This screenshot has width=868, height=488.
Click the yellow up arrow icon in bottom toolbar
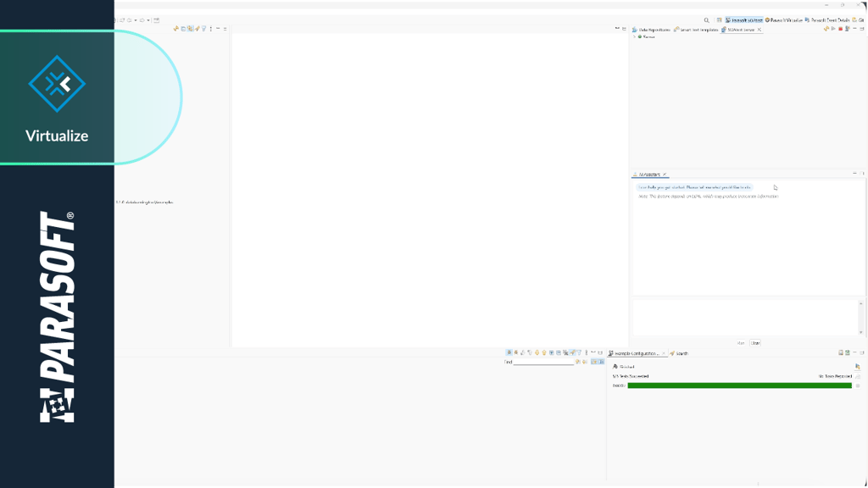point(544,352)
